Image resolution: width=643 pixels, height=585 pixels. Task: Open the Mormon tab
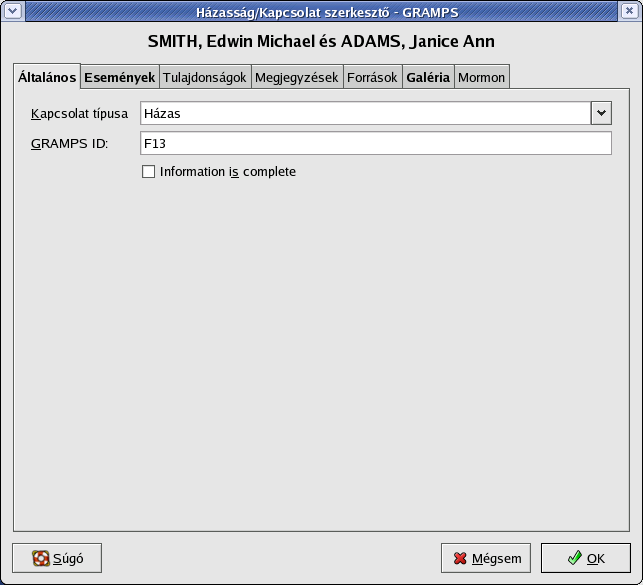click(x=481, y=77)
